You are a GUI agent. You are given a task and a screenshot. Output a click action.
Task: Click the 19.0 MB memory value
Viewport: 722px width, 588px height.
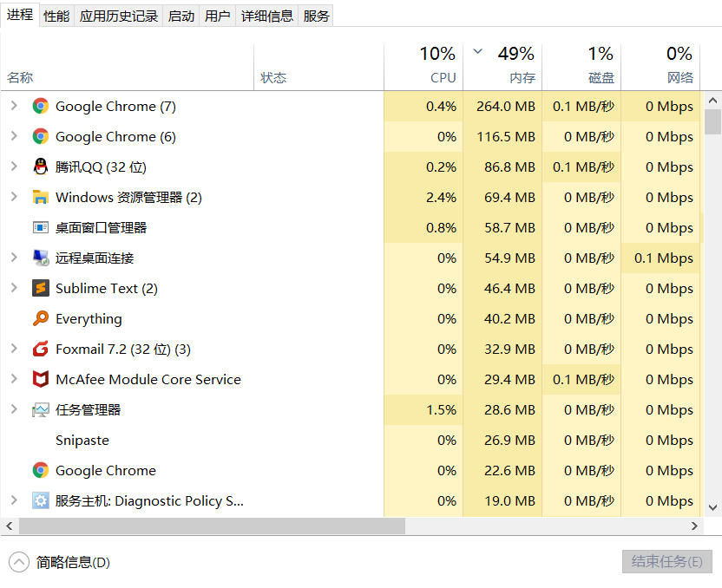pyautogui.click(x=509, y=501)
